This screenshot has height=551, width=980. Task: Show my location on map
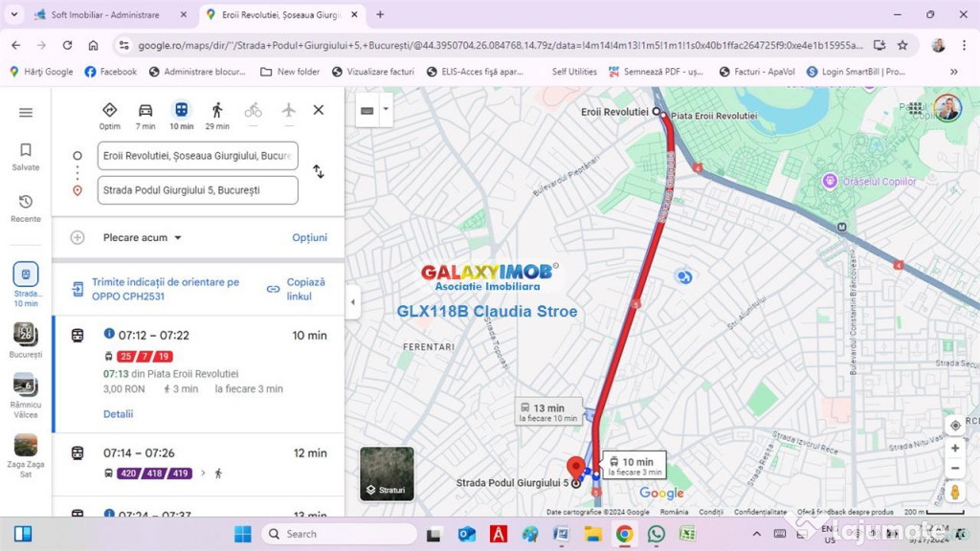tap(955, 426)
